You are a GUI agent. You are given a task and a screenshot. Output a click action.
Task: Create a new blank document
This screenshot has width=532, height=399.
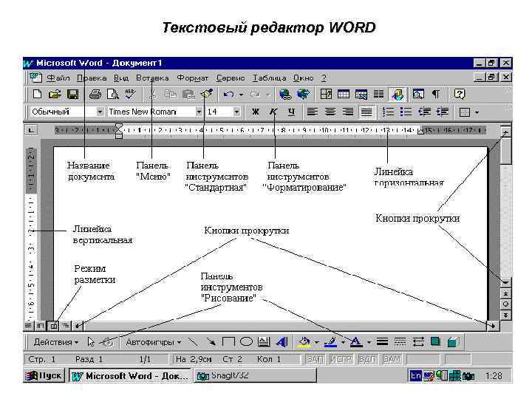click(x=37, y=94)
